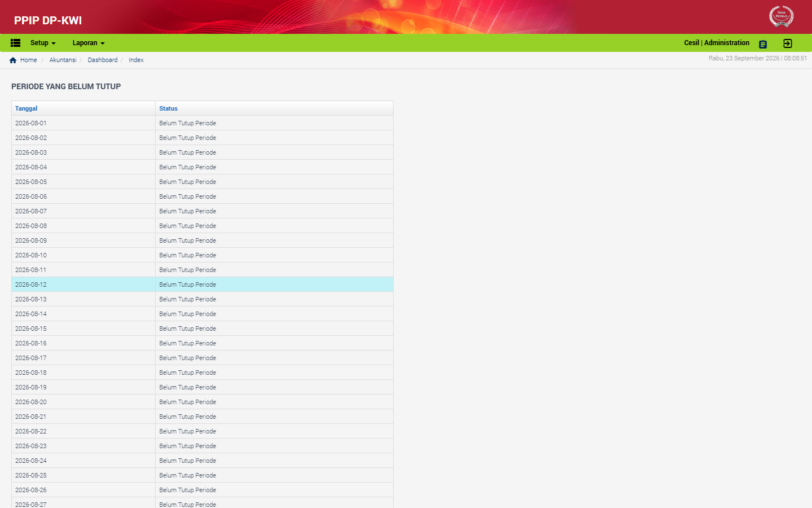The height and width of the screenshot is (508, 812).
Task: Click status cell for 2026-08-23
Action: [274, 446]
